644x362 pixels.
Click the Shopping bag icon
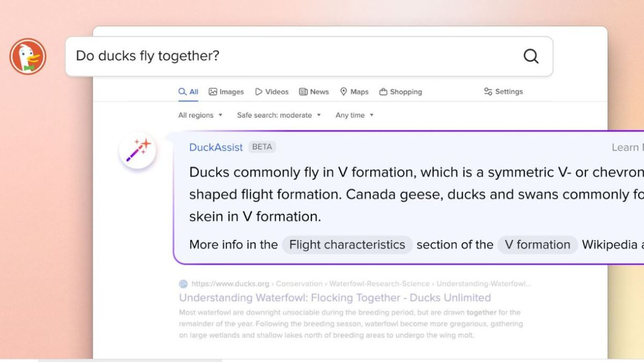[x=384, y=91]
